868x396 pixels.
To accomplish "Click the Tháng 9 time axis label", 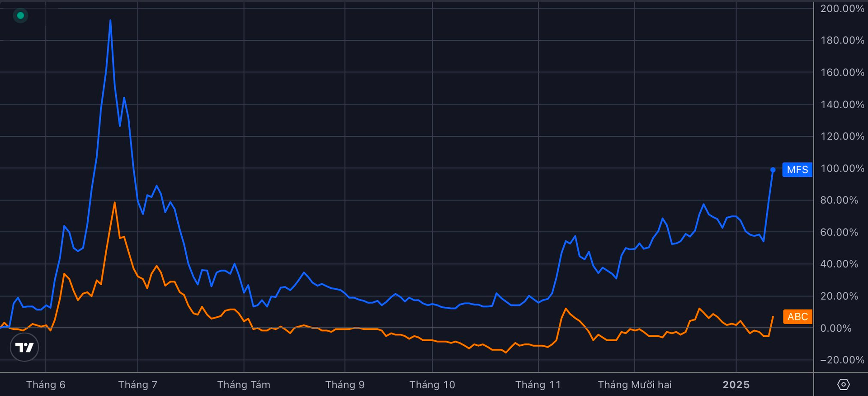I will 345,385.
